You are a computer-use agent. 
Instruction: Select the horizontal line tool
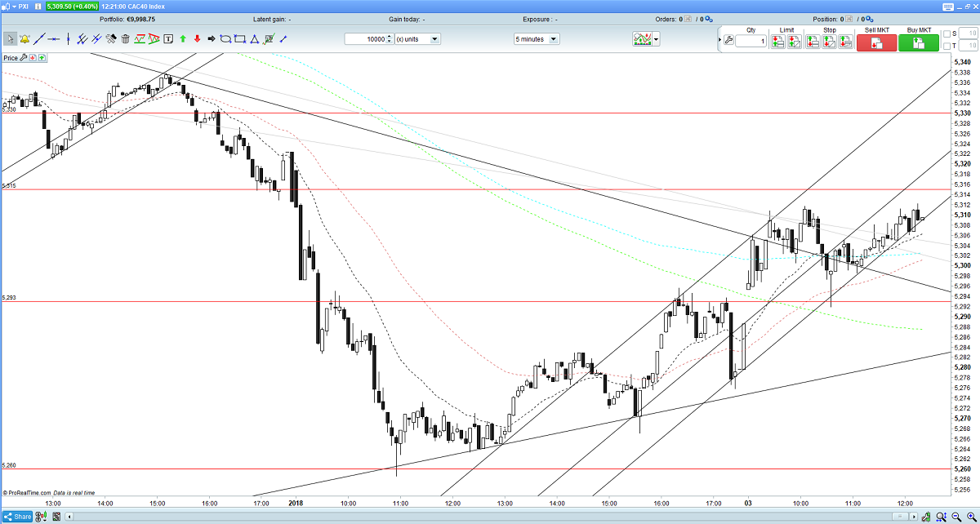(x=54, y=39)
